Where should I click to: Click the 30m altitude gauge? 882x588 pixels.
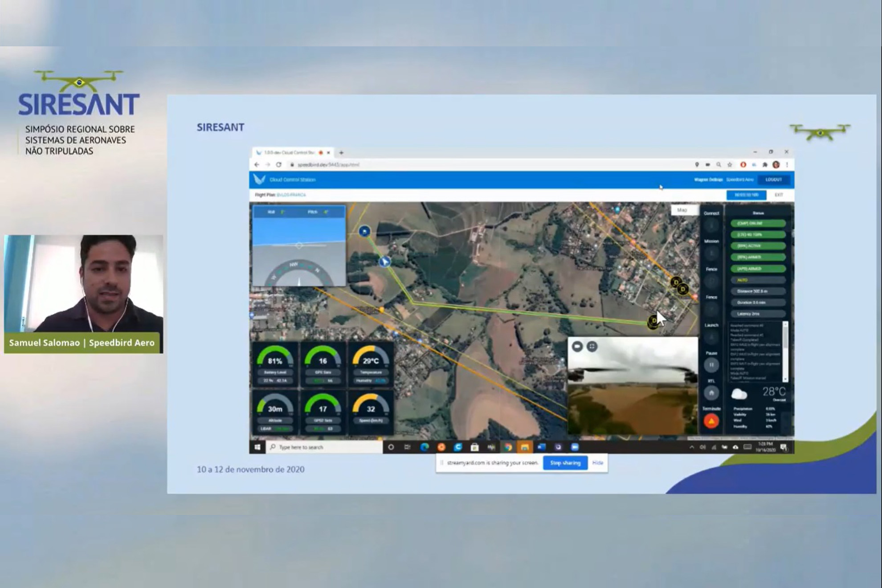click(275, 412)
